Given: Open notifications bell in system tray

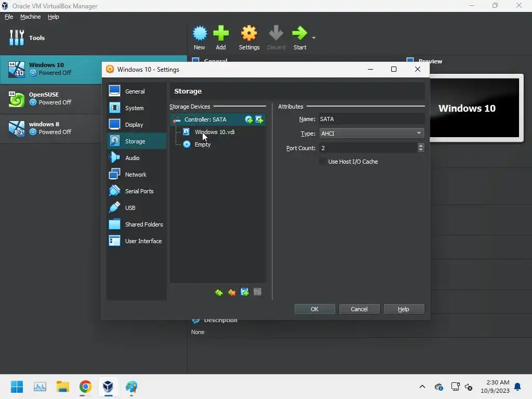Looking at the screenshot, I should [x=518, y=387].
